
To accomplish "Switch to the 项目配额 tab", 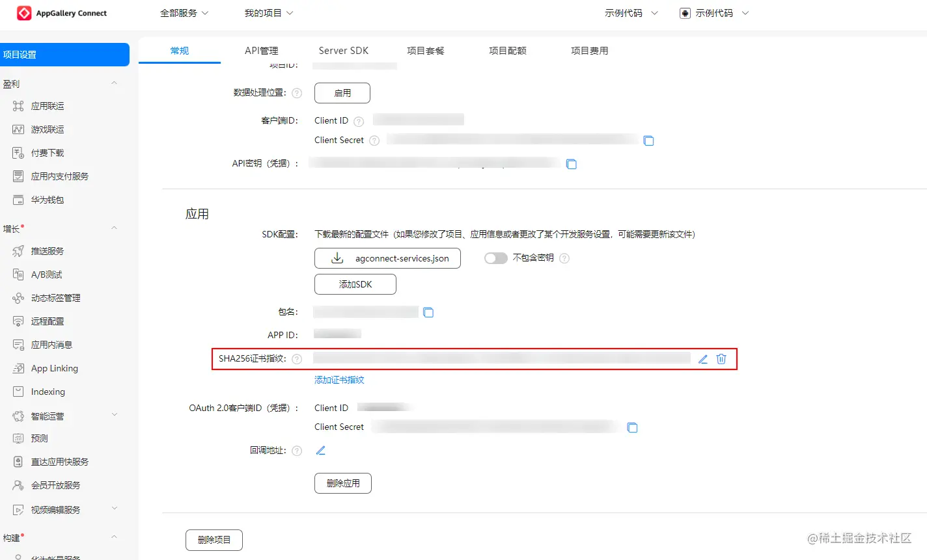I will (508, 51).
